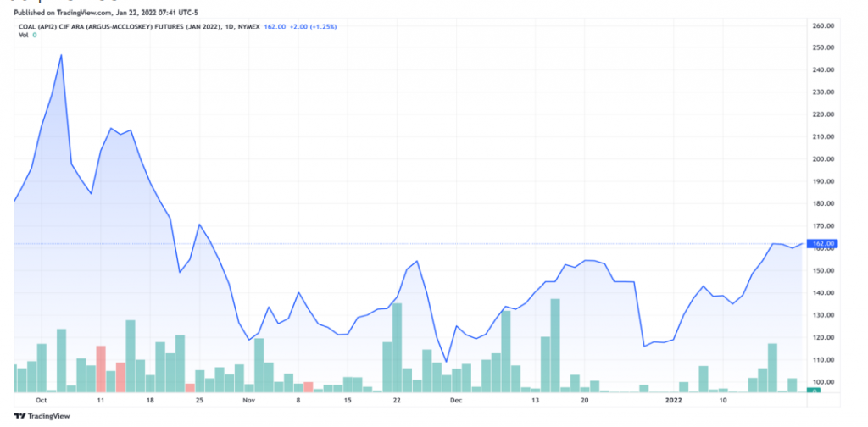Click the green volume tag on price axis
868x427 pixels.
[x=815, y=390]
